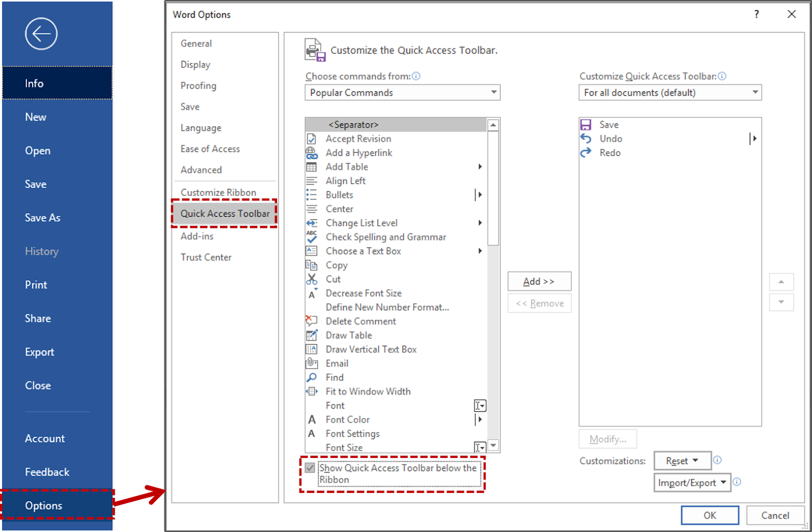This screenshot has width=812, height=532.
Task: Select the Fit to Window Width icon
Action: coord(312,391)
